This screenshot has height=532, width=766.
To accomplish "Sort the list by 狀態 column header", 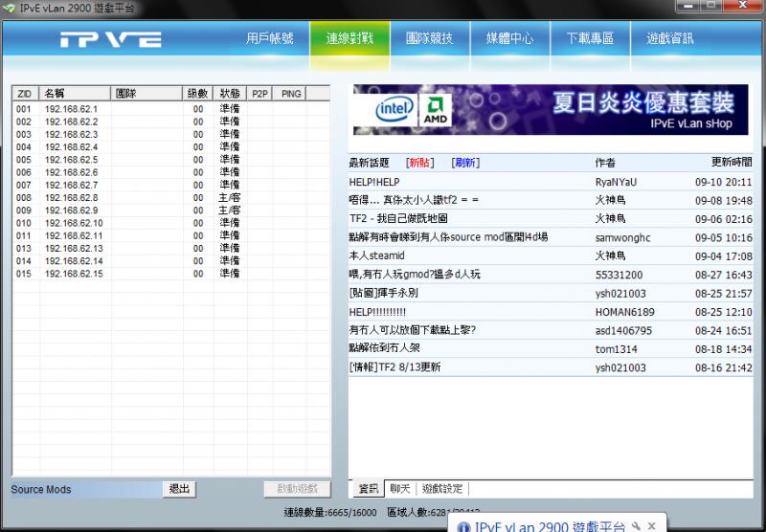I will pos(229,94).
